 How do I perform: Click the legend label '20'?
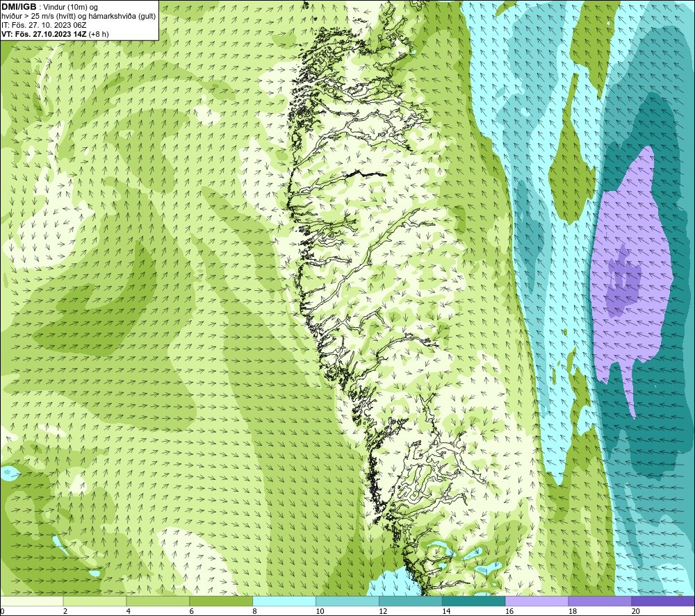click(x=636, y=612)
